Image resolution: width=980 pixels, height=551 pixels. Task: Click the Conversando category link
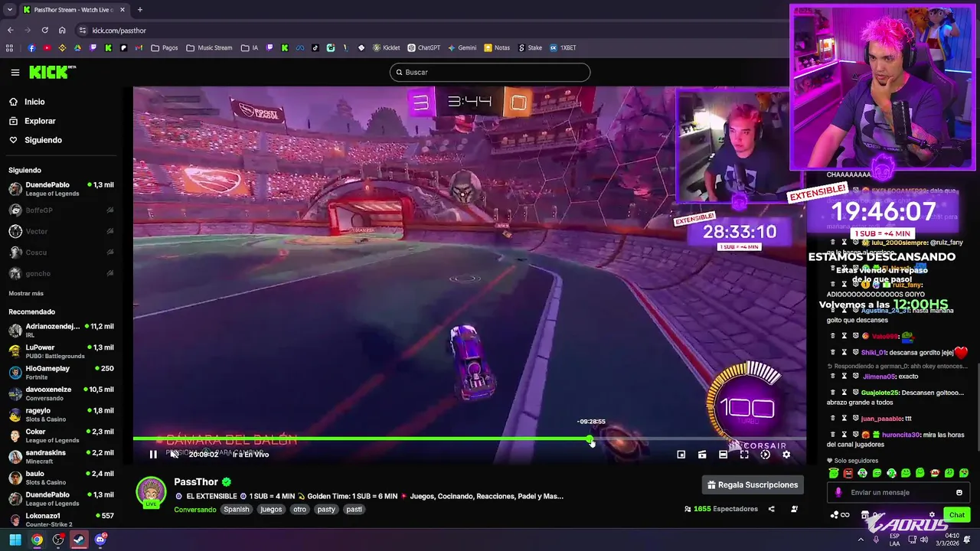194,510
